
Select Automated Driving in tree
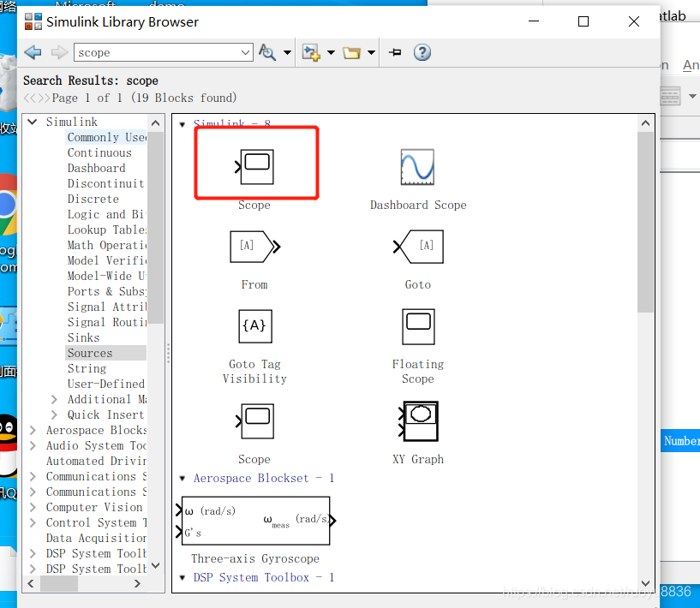[x=97, y=462]
